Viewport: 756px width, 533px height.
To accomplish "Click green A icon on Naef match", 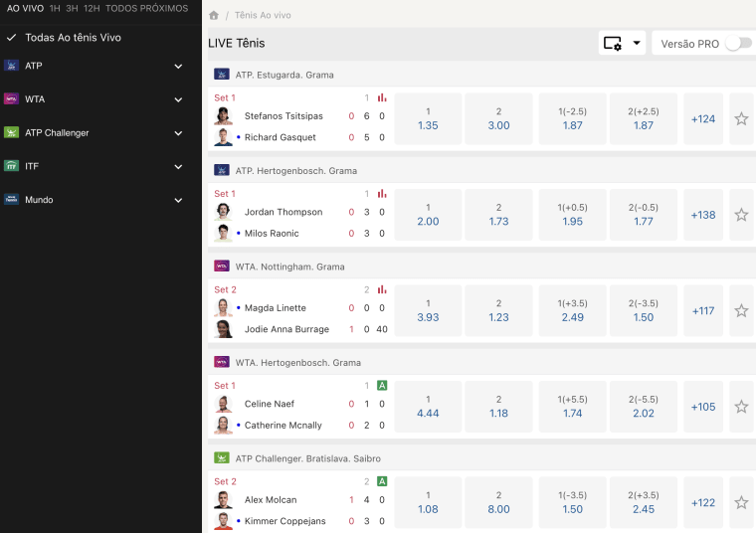I will click(382, 386).
